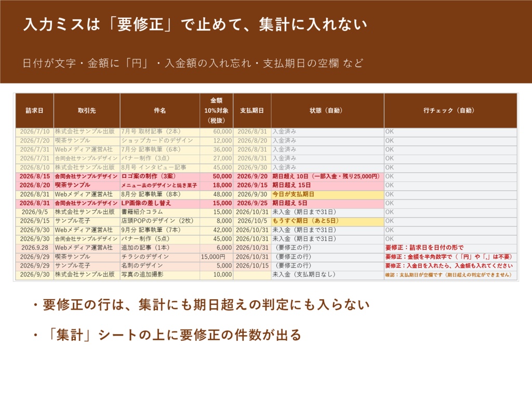
Task: Click the 請求日 cell 2026/9/5
Action: [x=35, y=212]
